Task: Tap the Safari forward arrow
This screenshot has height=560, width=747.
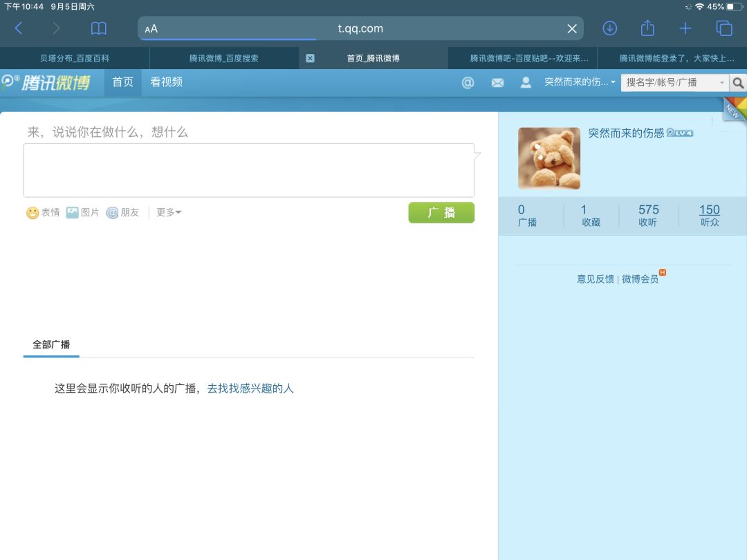Action: coord(56,28)
